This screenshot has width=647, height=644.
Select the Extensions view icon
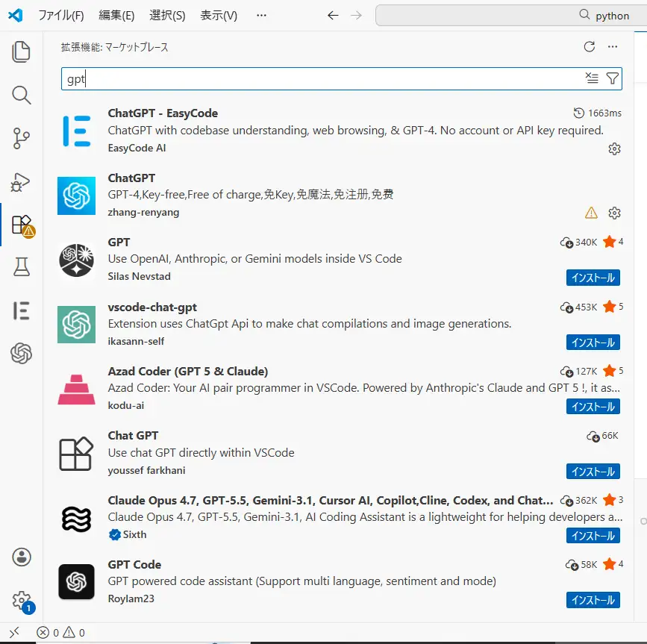[x=22, y=225]
